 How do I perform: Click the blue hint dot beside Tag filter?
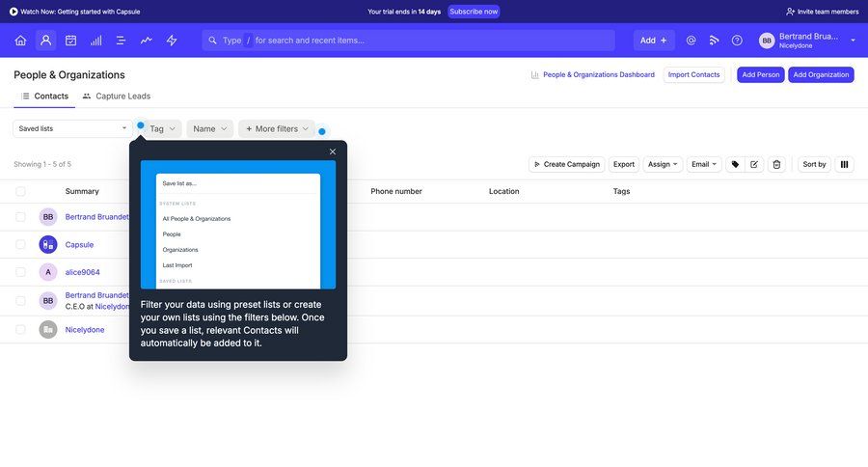tap(141, 125)
